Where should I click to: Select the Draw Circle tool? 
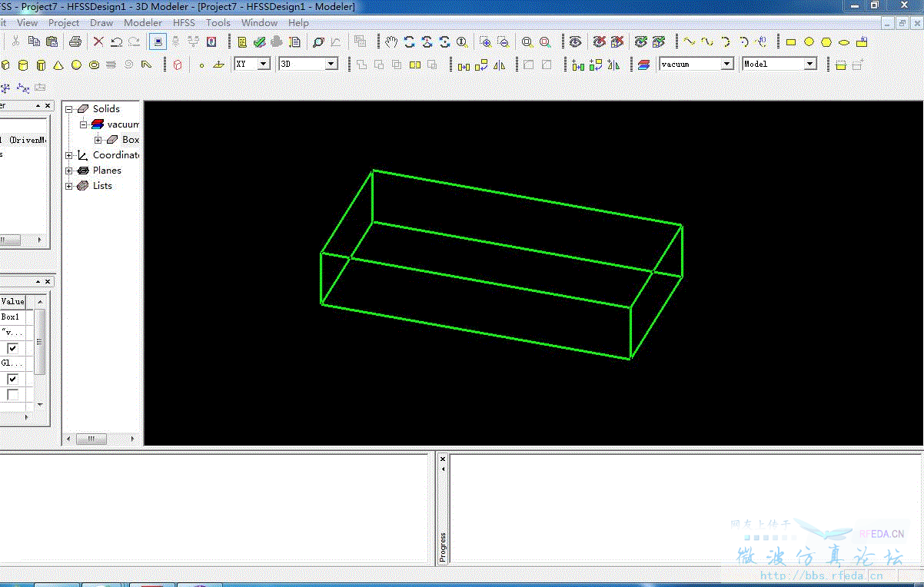[x=809, y=42]
